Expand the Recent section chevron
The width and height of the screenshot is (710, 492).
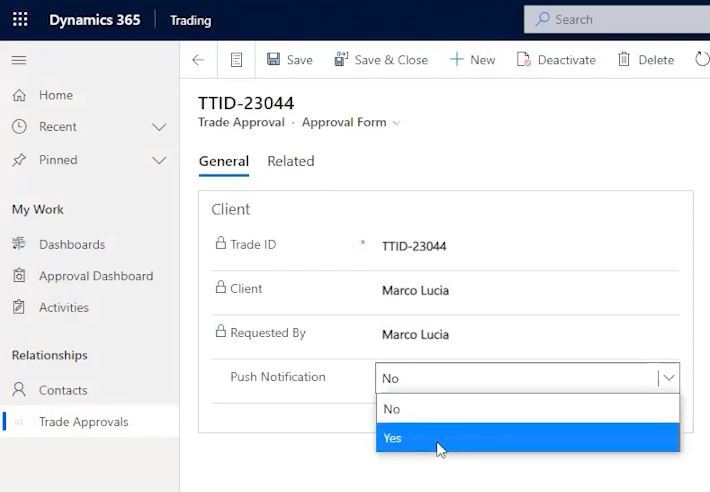[x=159, y=127]
